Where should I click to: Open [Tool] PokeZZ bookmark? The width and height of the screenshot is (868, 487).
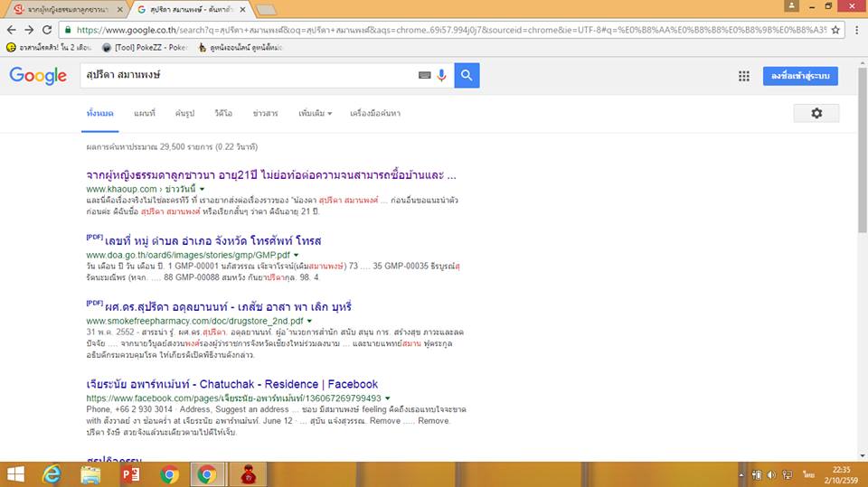click(x=145, y=48)
